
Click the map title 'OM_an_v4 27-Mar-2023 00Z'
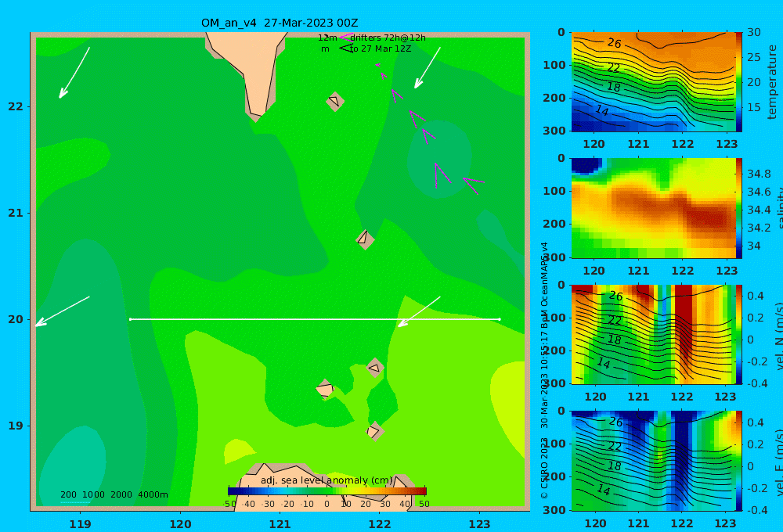[x=280, y=23]
